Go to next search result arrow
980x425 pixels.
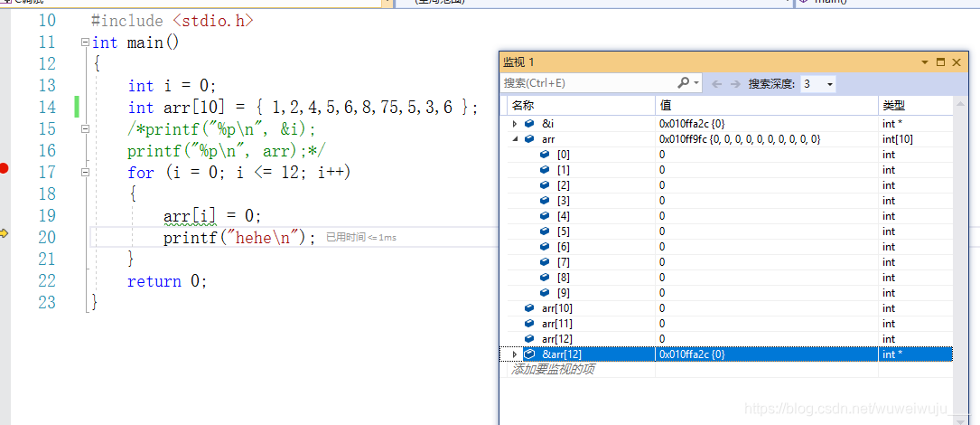[x=735, y=83]
